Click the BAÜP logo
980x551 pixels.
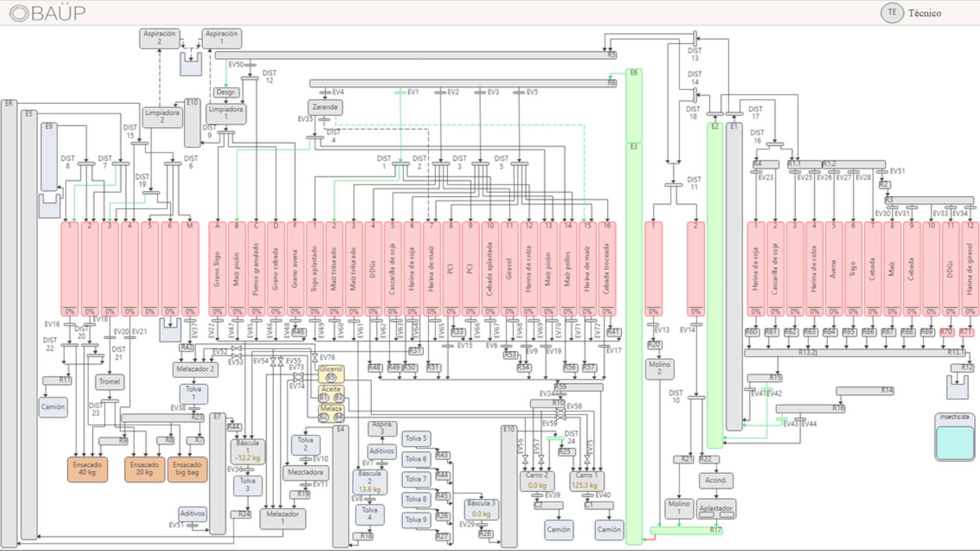(x=47, y=13)
